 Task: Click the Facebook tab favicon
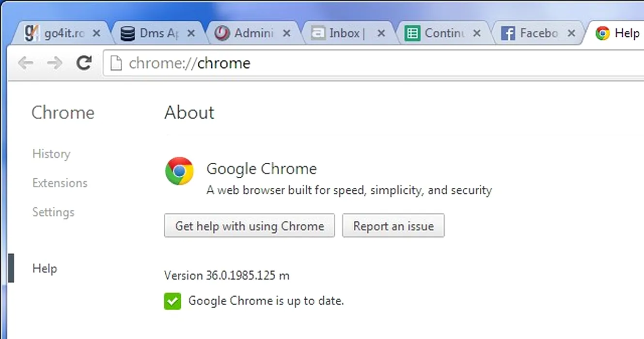pyautogui.click(x=508, y=33)
